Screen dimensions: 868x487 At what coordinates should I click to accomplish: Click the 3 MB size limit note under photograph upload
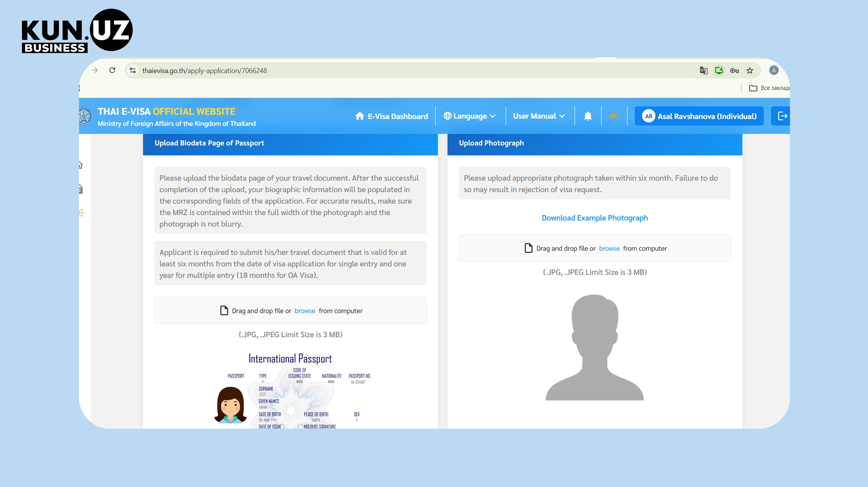click(x=595, y=272)
